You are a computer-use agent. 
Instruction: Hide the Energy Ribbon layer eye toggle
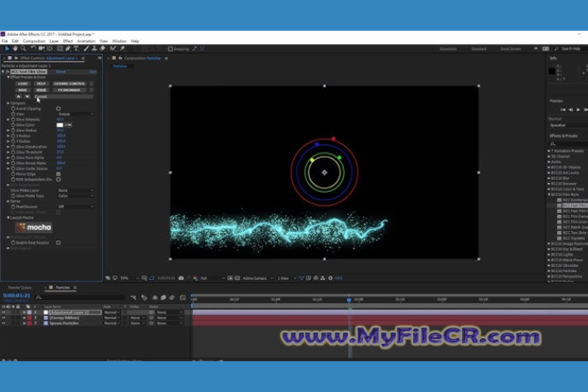(x=3, y=318)
